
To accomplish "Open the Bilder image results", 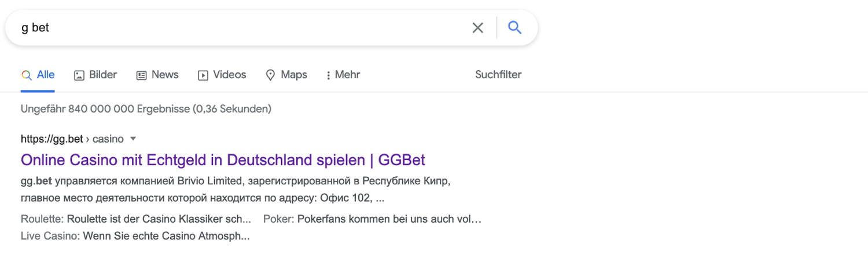I will tap(96, 75).
